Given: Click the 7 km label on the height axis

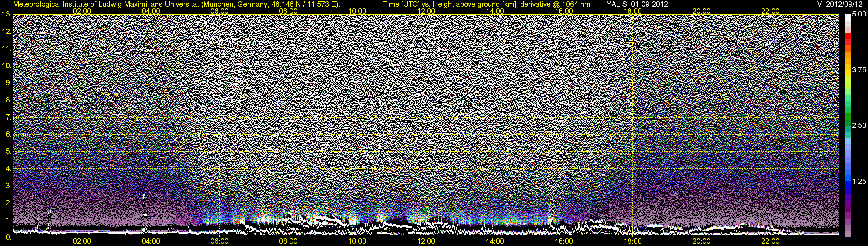Looking at the screenshot, I should coord(8,117).
